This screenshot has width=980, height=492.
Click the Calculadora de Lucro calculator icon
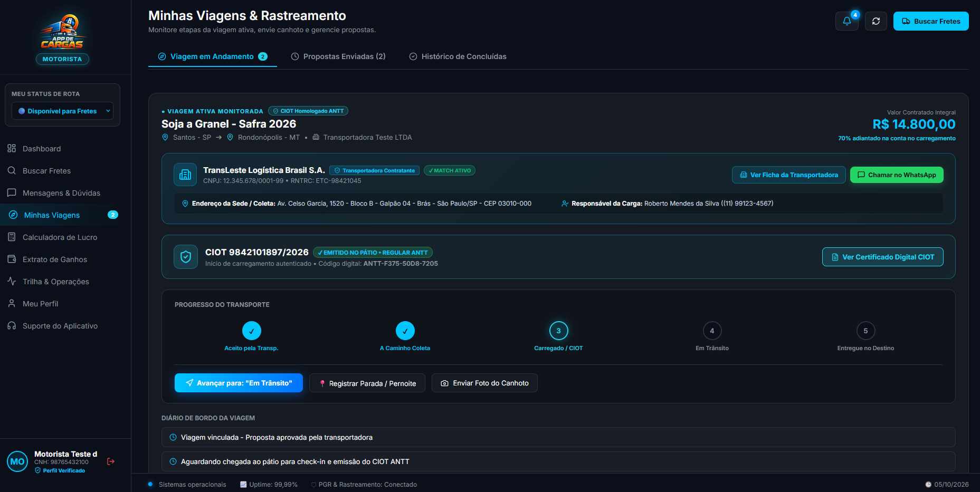click(12, 237)
